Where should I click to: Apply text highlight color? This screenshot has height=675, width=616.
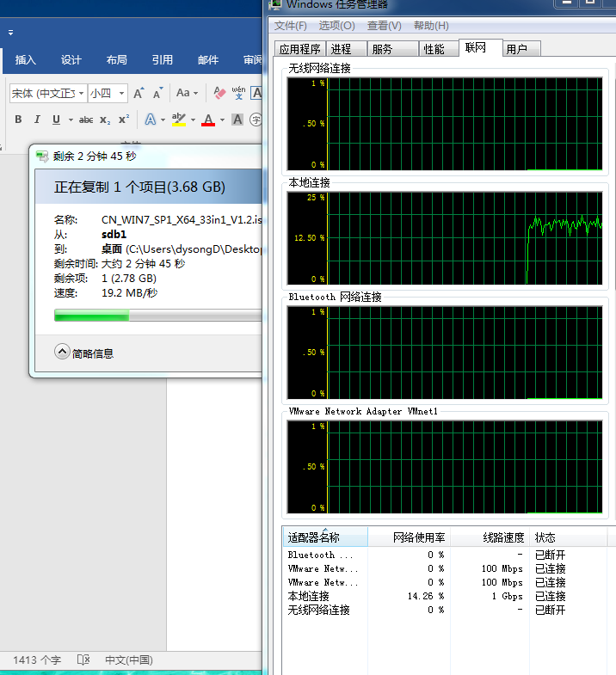click(x=179, y=120)
